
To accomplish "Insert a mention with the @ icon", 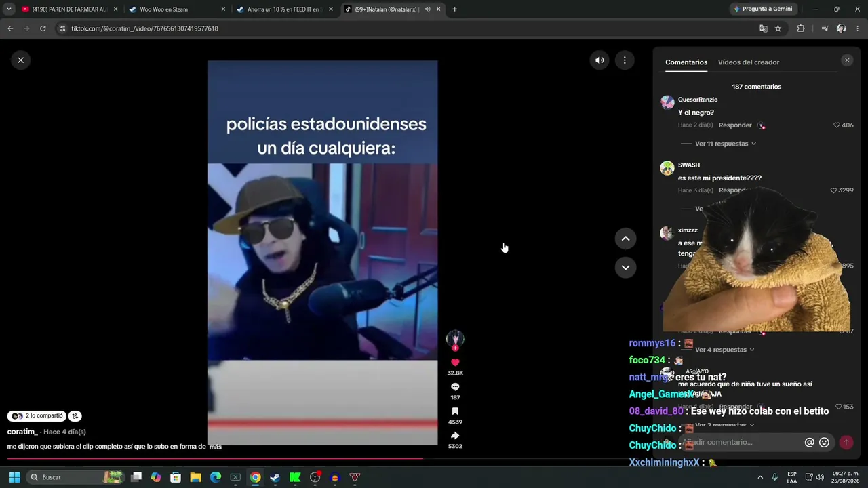I will [809, 443].
